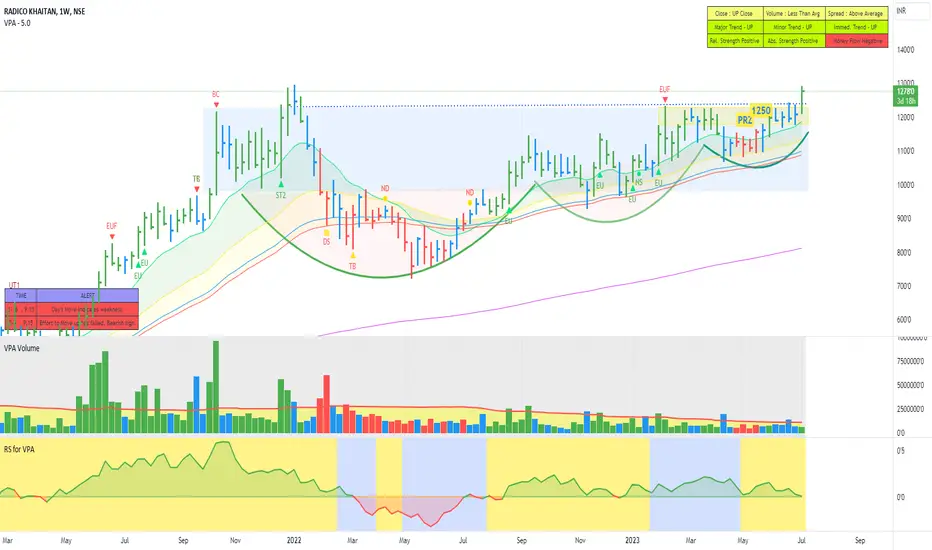Screen dimensions: 932x550
Task: Click the Spread : Above Average cell
Action: 857,13
